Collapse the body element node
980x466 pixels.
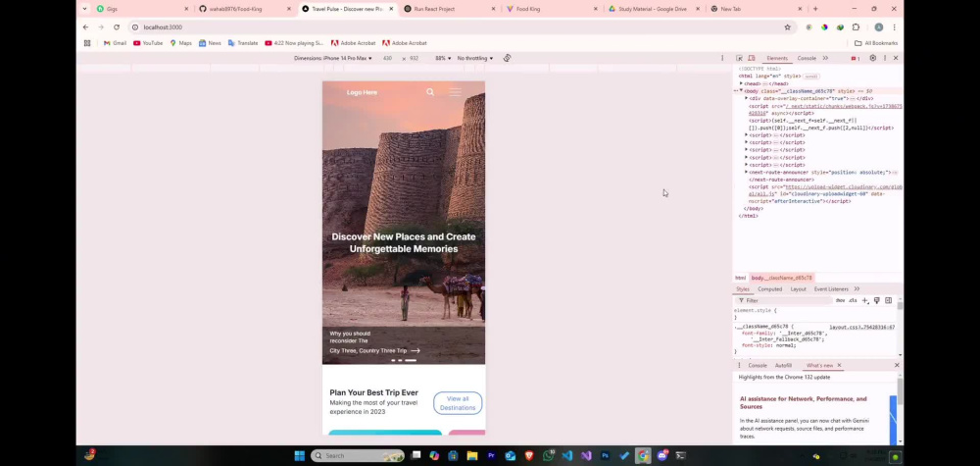(741, 91)
